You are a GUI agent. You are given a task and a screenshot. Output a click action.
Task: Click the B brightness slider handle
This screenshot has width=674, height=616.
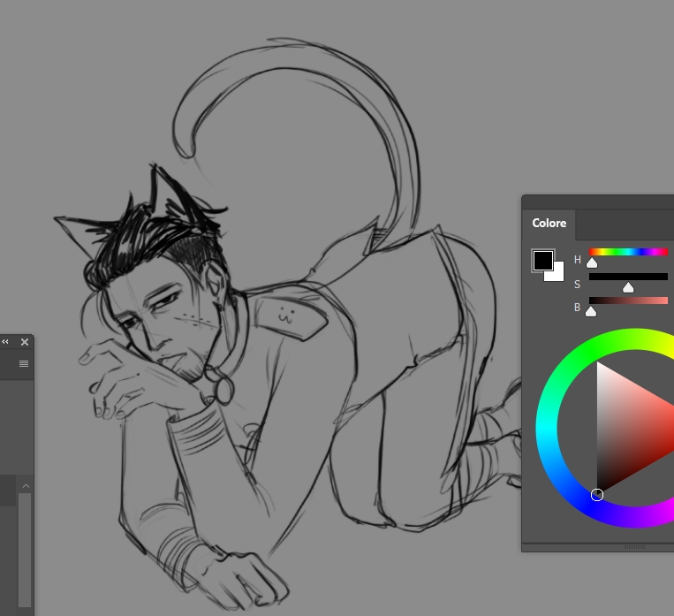coord(591,311)
